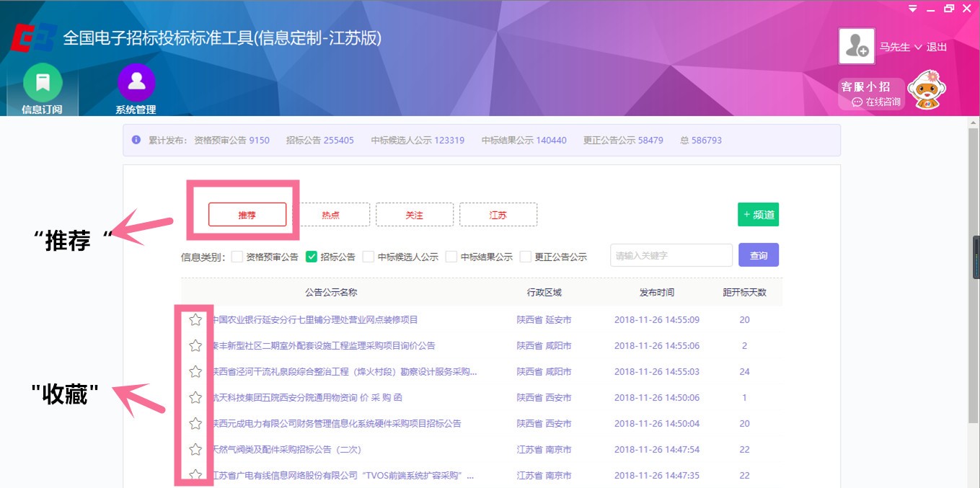This screenshot has height=488, width=980.
Task: Favorite the 天然气阀类及配件采购 notice via its star
Action: tap(195, 449)
